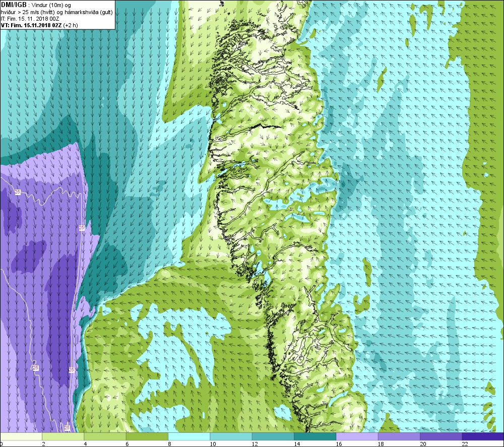Screen dimensions: 504x447
Task: Click the light green 2–4 legend swatch
Action: (x=63, y=436)
